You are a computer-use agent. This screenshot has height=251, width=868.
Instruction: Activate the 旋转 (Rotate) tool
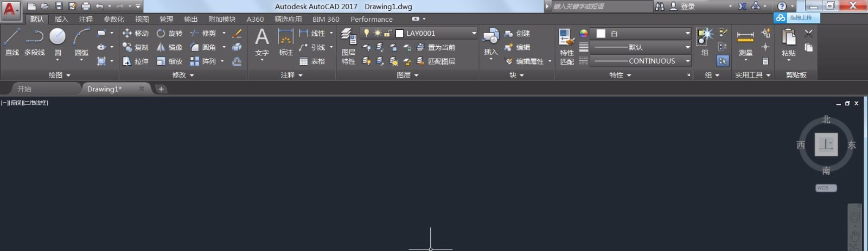coord(169,33)
